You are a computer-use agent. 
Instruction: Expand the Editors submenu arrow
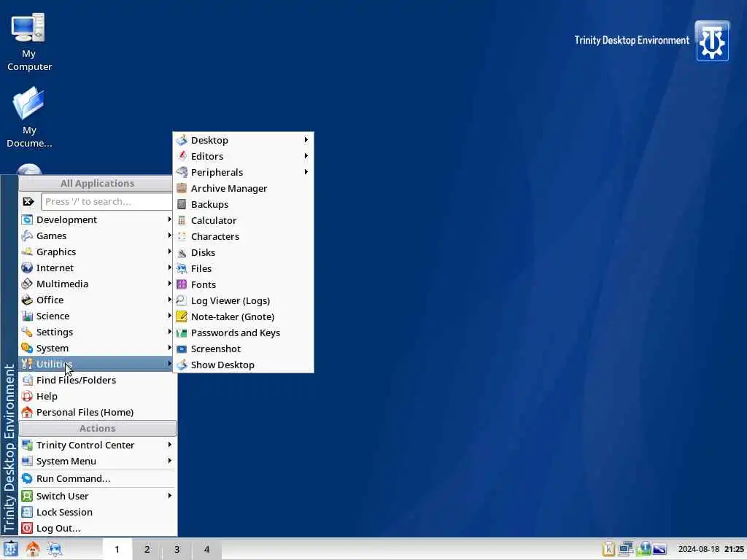[x=306, y=156]
